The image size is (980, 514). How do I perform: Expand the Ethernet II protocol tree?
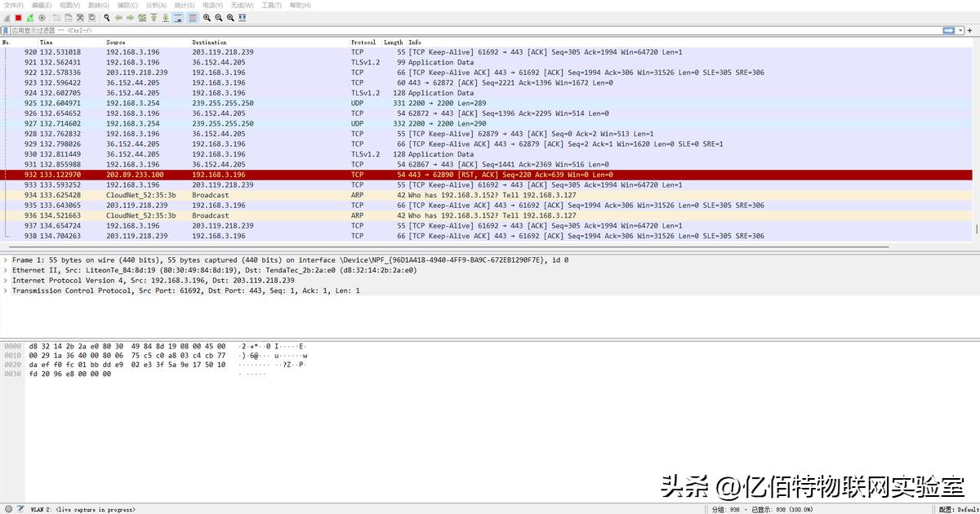(x=7, y=269)
